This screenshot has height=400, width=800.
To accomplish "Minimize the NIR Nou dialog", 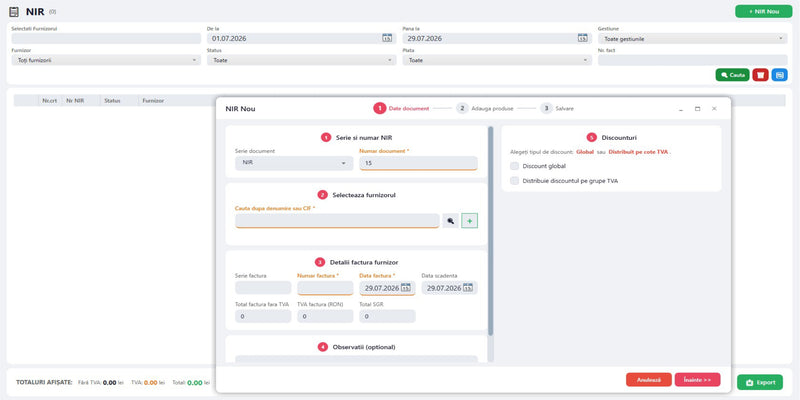I will [x=681, y=109].
